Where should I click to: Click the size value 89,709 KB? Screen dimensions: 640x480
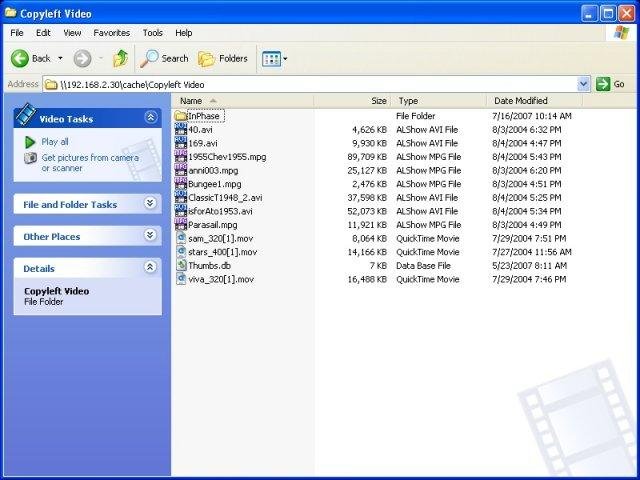[367, 157]
